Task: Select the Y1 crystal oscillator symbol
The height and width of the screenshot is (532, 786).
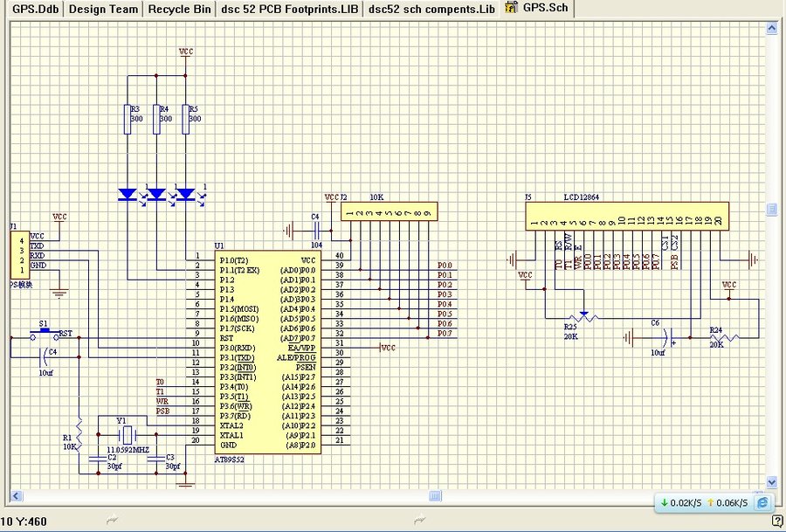Action: (129, 434)
